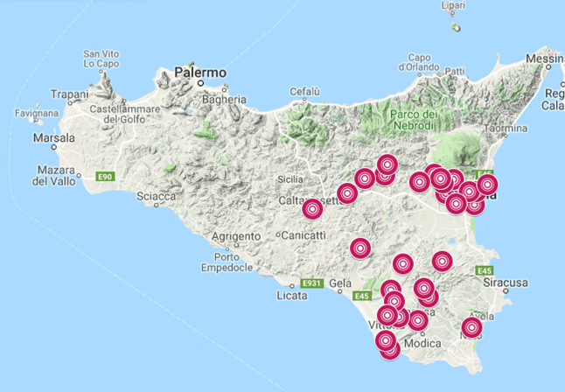
Task: Select the marker beside Noto
Action: click(471, 329)
